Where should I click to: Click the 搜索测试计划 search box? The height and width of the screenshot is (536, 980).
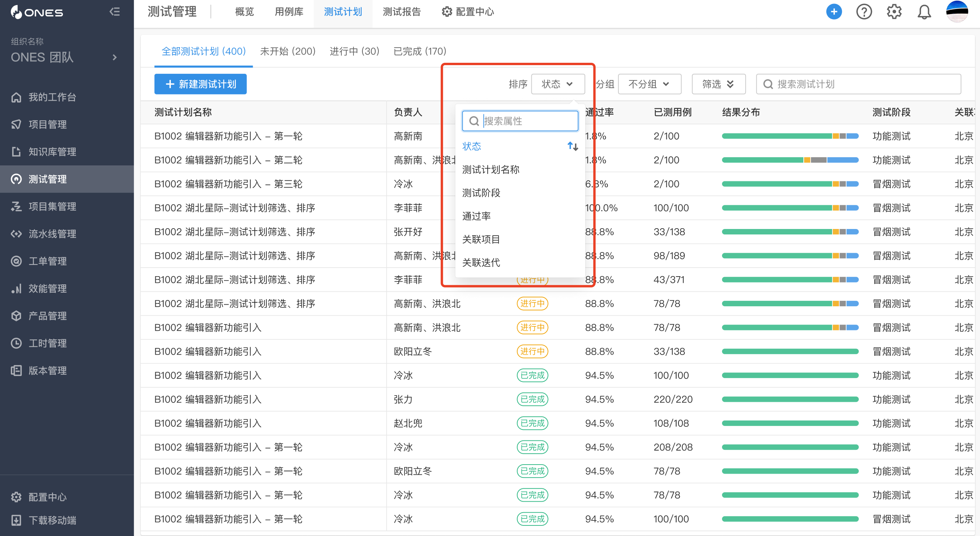pyautogui.click(x=858, y=84)
